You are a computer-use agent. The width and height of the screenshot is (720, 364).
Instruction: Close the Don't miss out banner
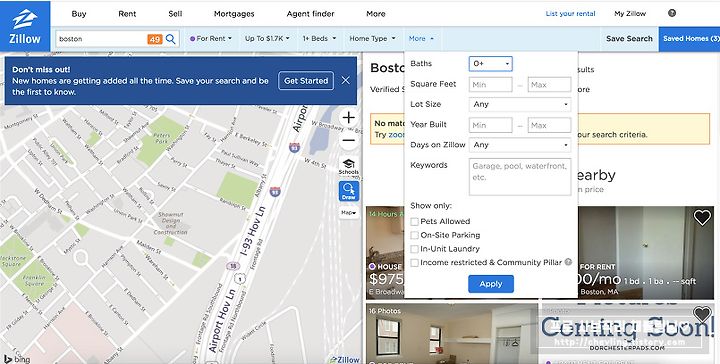click(346, 80)
